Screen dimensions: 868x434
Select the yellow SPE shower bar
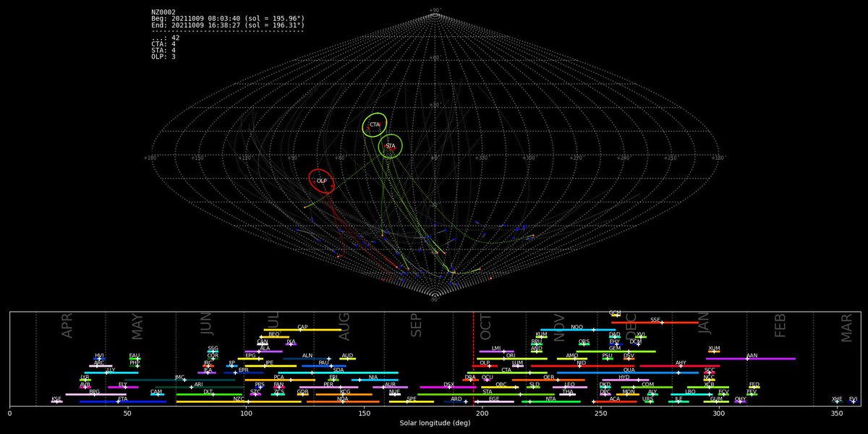412,401
